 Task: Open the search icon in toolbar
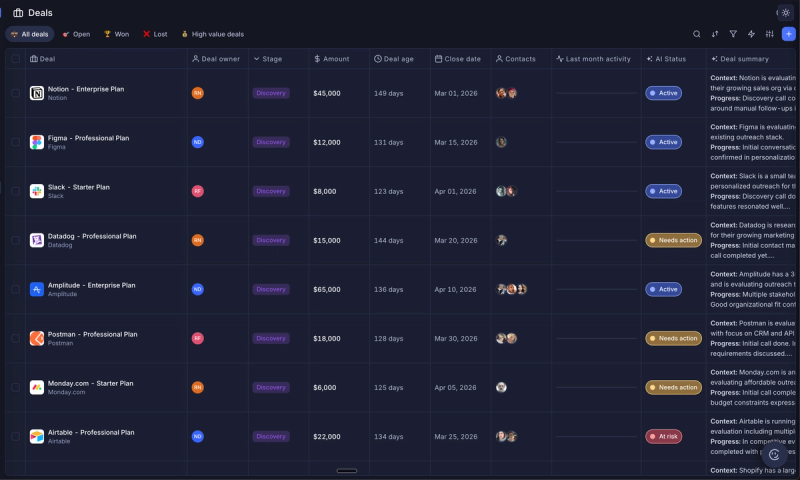(x=696, y=34)
